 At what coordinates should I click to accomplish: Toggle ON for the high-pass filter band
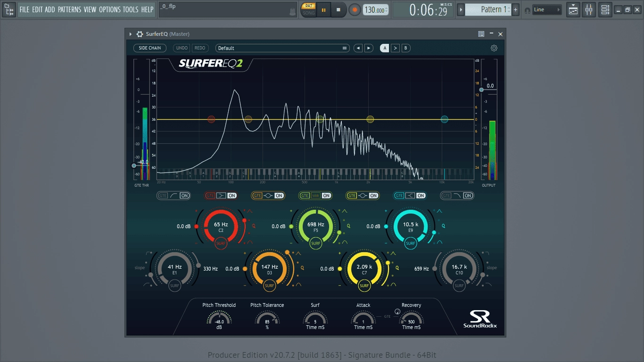pos(184,196)
